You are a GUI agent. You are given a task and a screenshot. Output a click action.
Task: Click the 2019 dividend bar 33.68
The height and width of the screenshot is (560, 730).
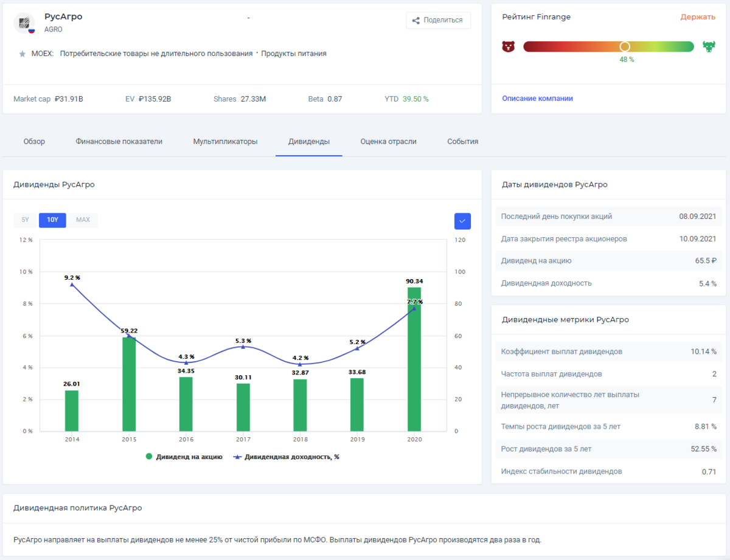[x=357, y=404]
